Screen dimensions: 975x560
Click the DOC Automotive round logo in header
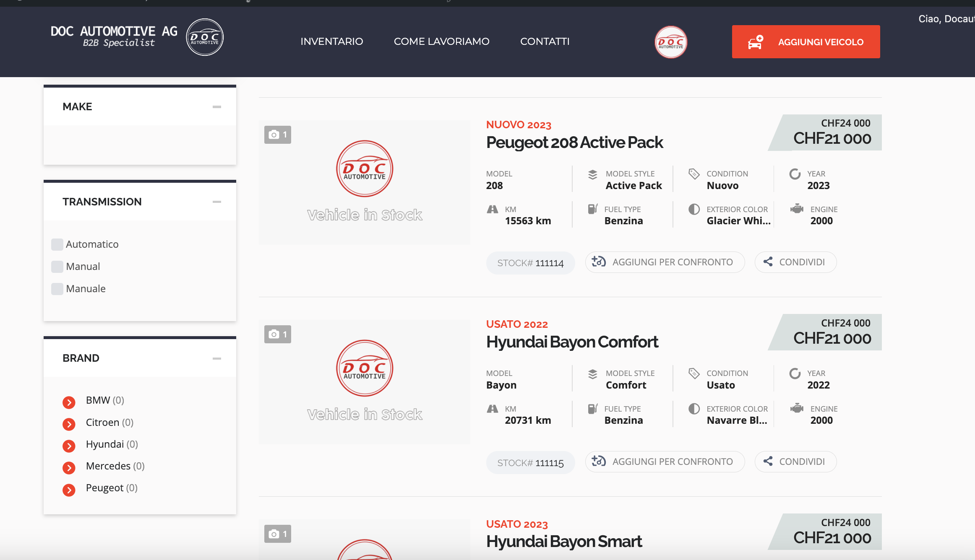click(205, 37)
